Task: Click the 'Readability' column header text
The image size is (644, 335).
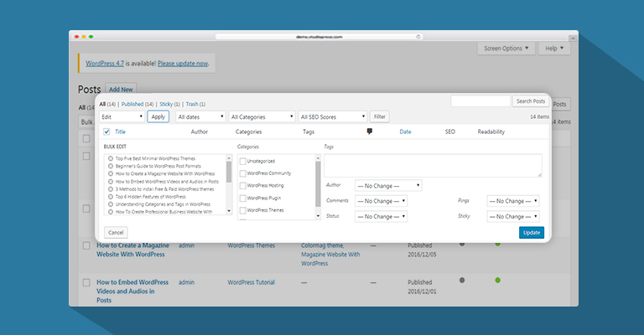Action: 491,131
